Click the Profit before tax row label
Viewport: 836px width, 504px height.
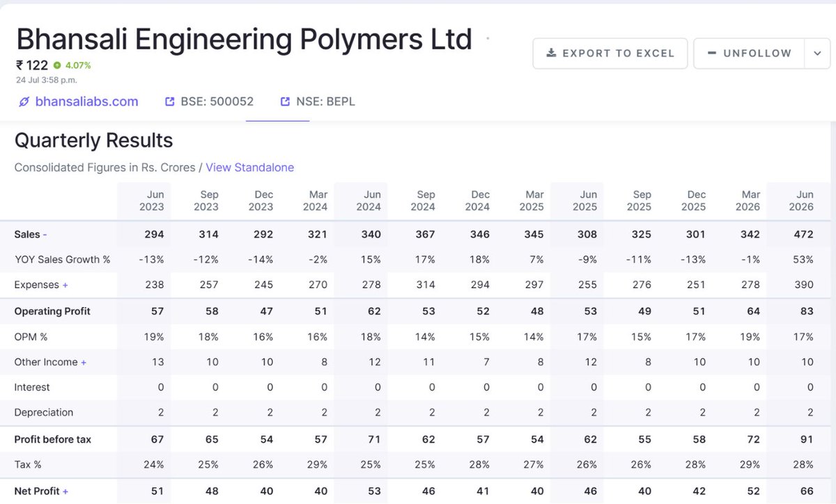53,439
